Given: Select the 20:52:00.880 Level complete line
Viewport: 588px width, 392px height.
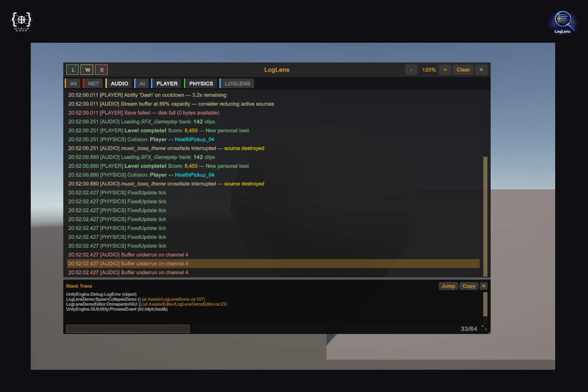Looking at the screenshot, I should [x=273, y=166].
